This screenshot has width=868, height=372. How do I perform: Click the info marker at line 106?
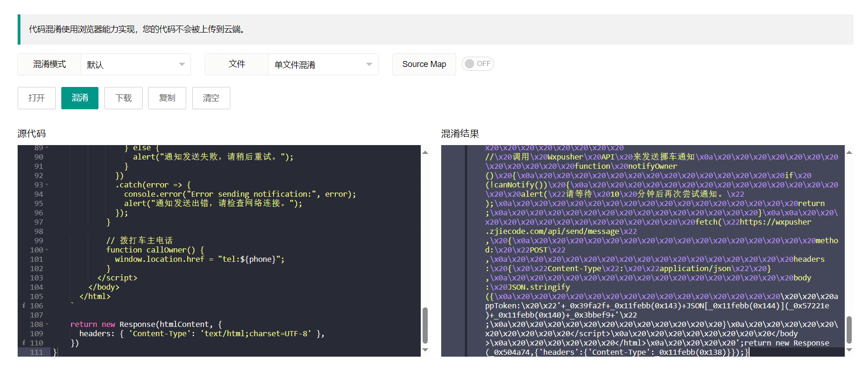24,306
